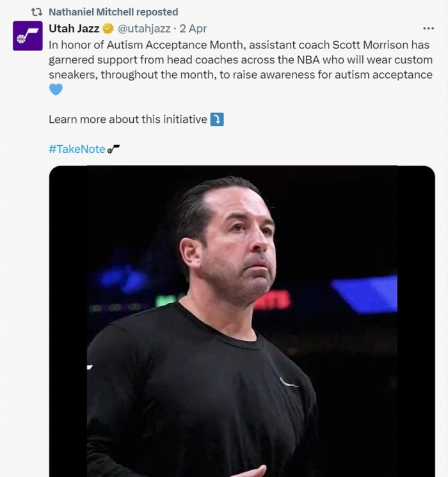Image resolution: width=448 pixels, height=477 pixels.
Task: Click the repost arrows icon above the tweet
Action: pos(36,12)
